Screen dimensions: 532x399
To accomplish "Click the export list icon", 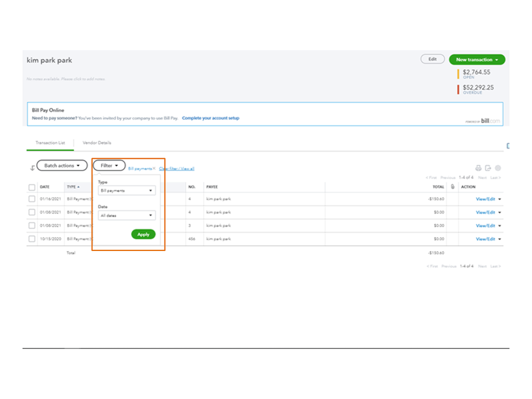I will pos(488,168).
